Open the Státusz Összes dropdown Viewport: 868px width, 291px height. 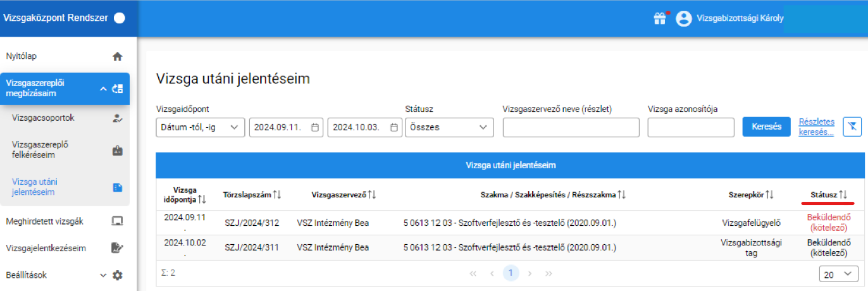click(x=449, y=127)
